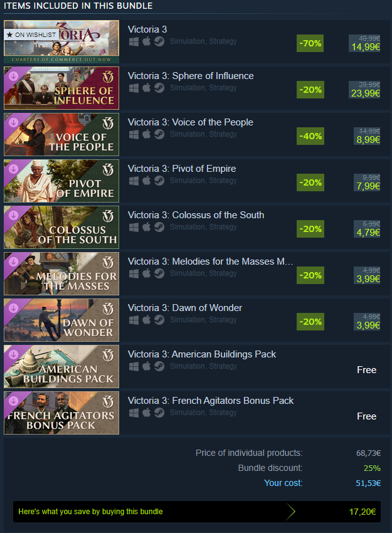Click the 23,99€ price for Sphere of Influence

point(366,93)
